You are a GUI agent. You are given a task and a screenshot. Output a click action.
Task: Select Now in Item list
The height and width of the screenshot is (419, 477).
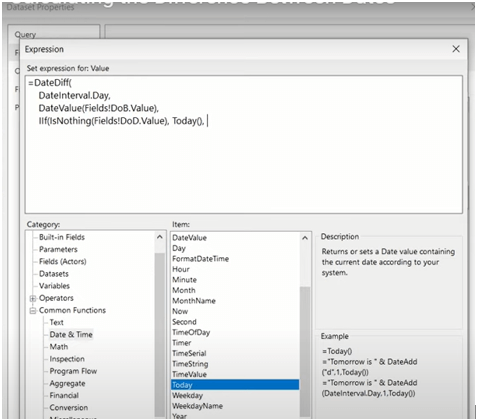point(180,311)
